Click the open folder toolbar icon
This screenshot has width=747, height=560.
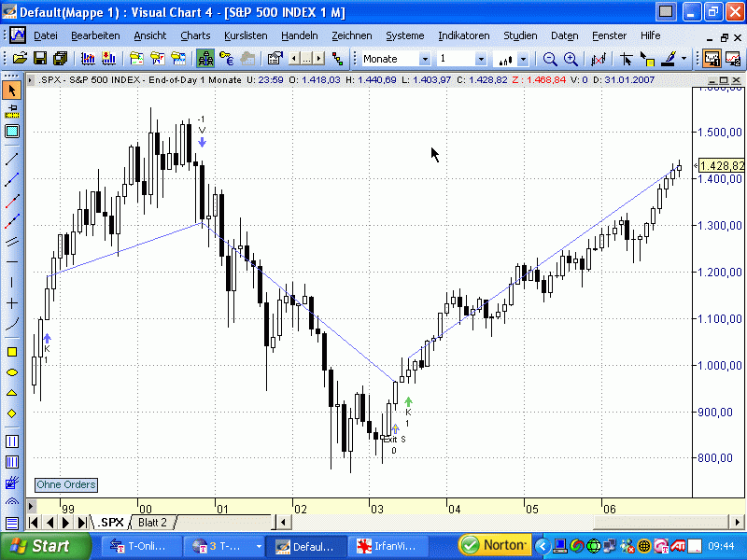tap(20, 59)
